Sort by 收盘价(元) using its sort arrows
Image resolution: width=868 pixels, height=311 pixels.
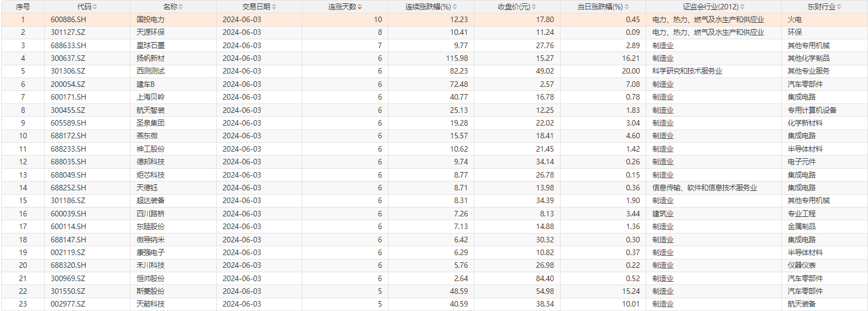pyautogui.click(x=534, y=7)
